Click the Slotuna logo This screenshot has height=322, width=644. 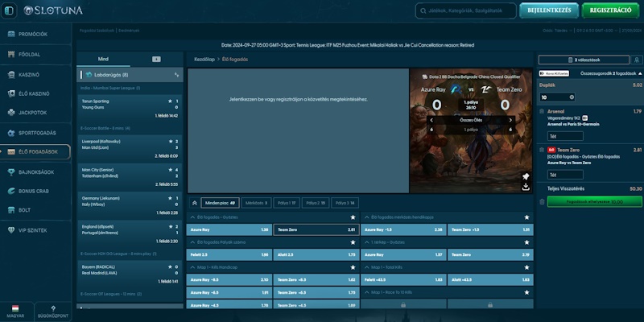(53, 10)
